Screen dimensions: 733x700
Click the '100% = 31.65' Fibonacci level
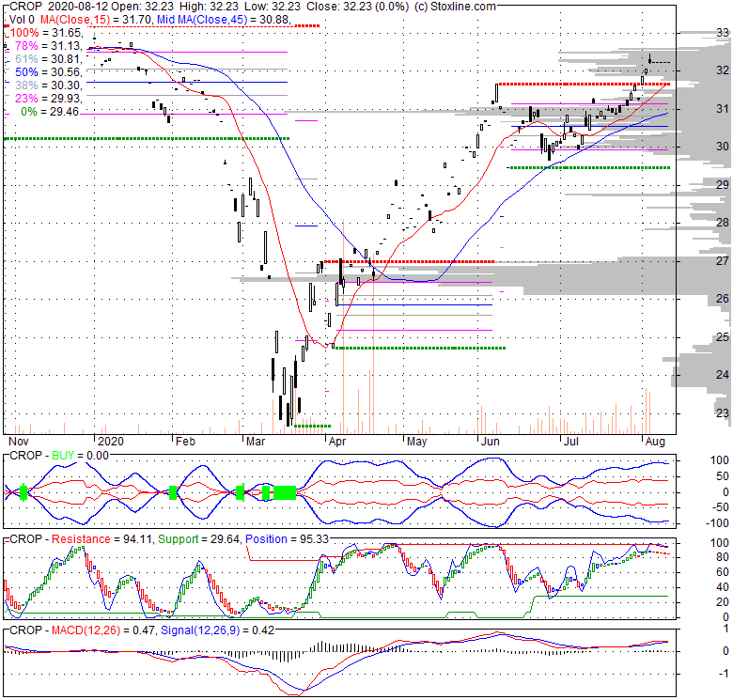coord(46,33)
